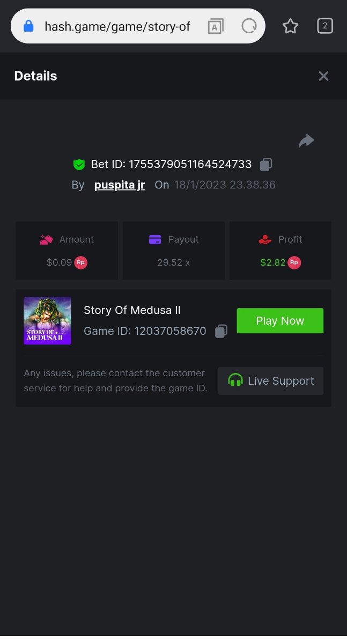Reload the page in browser
Screen dimensions: 347x644
(x=249, y=26)
